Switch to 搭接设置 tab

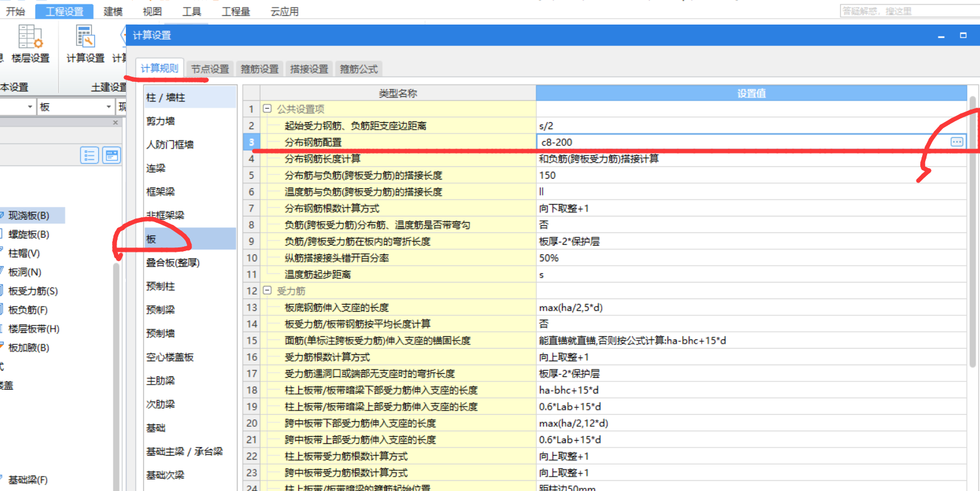[309, 69]
